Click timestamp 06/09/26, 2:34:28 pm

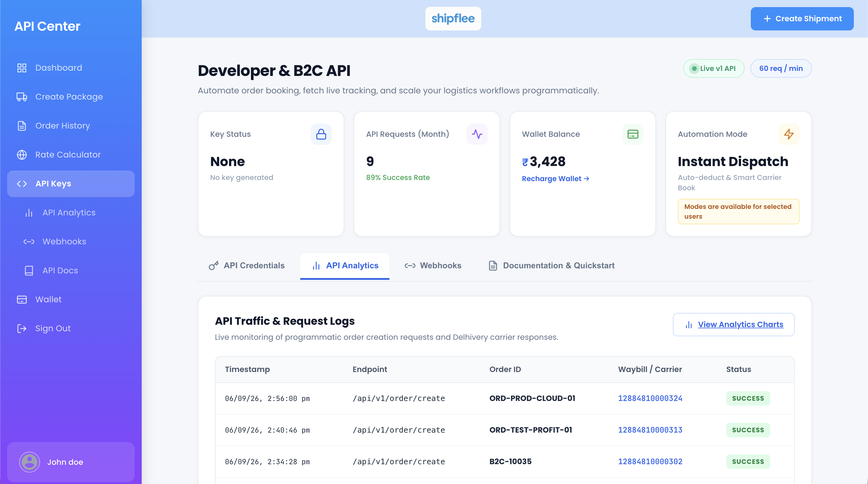[267, 462]
